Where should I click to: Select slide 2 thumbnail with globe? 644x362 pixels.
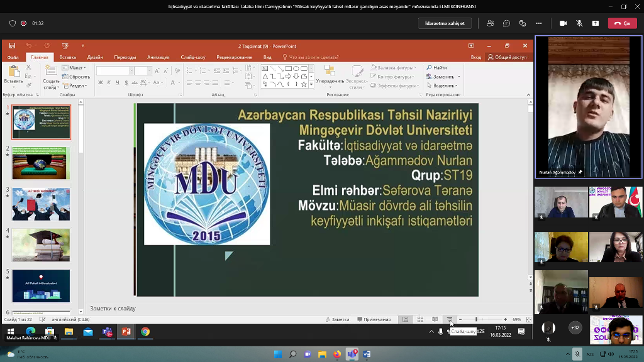(41, 163)
